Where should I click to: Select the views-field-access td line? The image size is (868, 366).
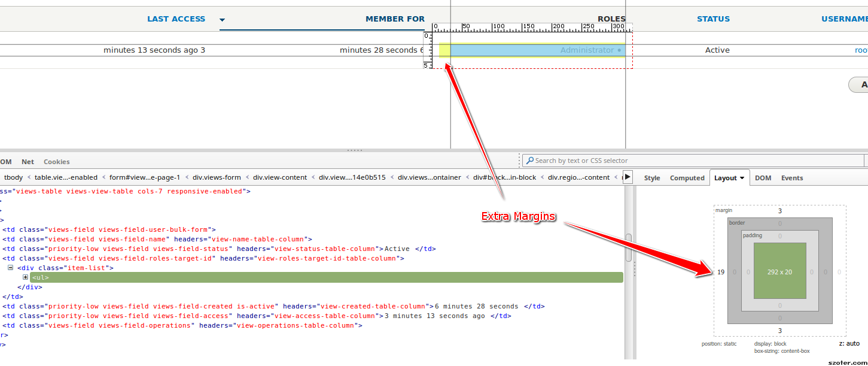point(257,316)
